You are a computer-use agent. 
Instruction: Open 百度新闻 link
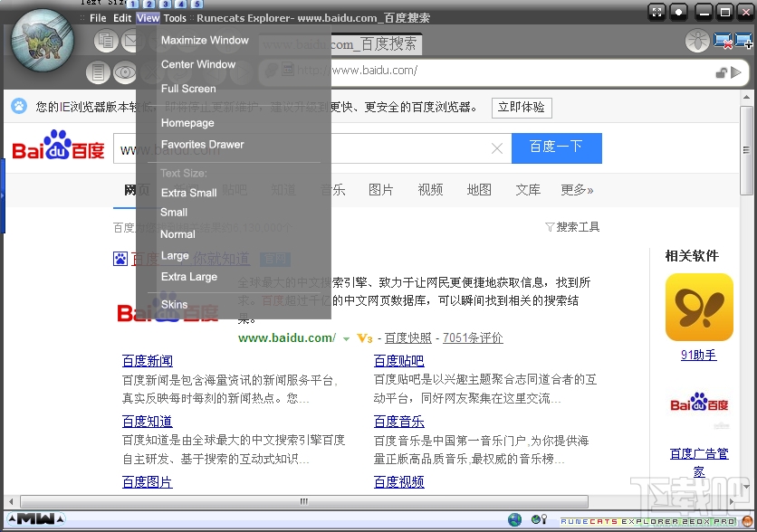pyautogui.click(x=148, y=361)
